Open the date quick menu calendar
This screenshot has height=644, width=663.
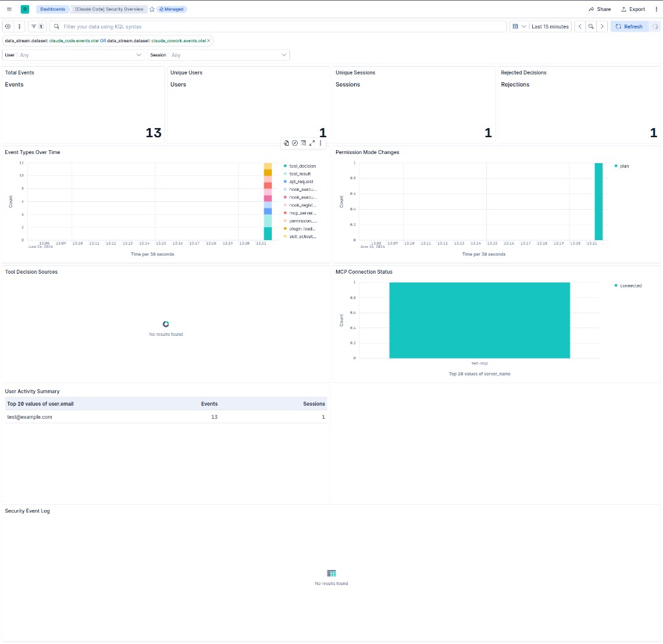519,26
